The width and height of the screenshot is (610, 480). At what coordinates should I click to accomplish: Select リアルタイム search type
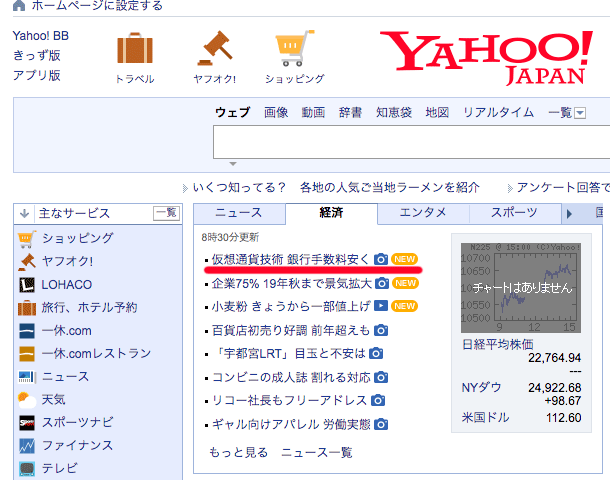click(498, 112)
